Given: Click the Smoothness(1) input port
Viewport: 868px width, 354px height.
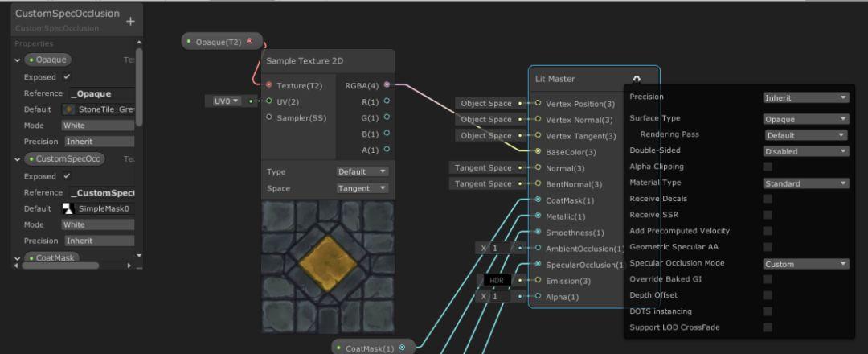Looking at the screenshot, I should coord(538,232).
